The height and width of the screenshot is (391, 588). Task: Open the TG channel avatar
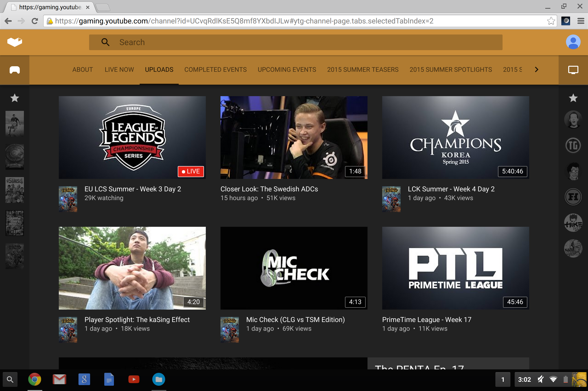[x=574, y=145]
